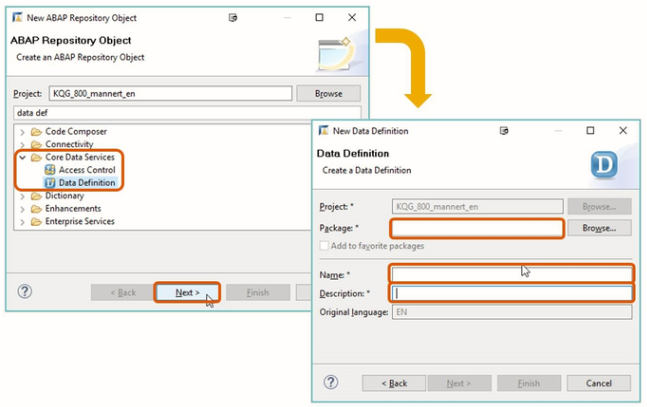Screen dimensions: 647x407
Task: Focus the Package input field
Action: point(476,228)
